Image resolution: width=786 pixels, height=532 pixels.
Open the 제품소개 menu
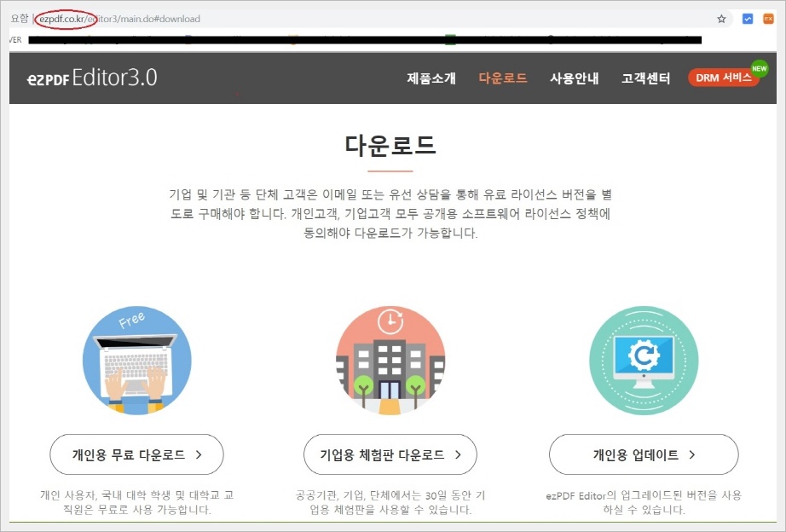pos(431,78)
